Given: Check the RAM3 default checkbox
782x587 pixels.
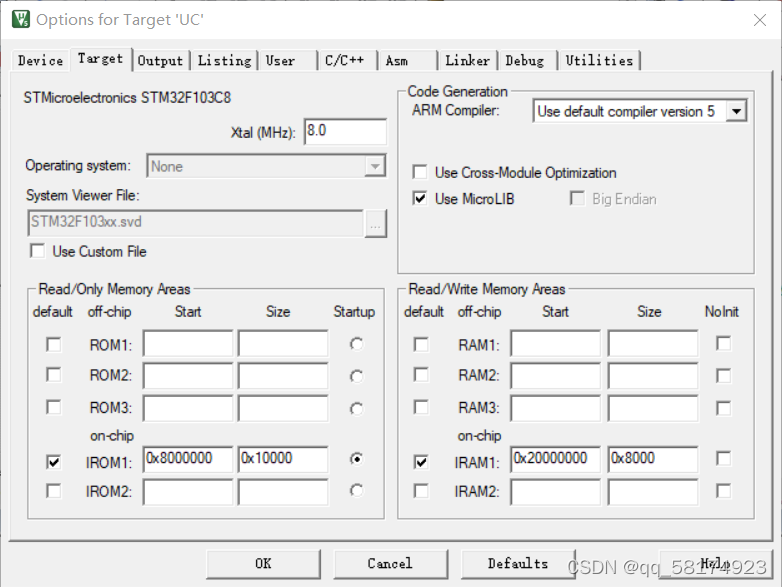Looking at the screenshot, I should coord(421,407).
